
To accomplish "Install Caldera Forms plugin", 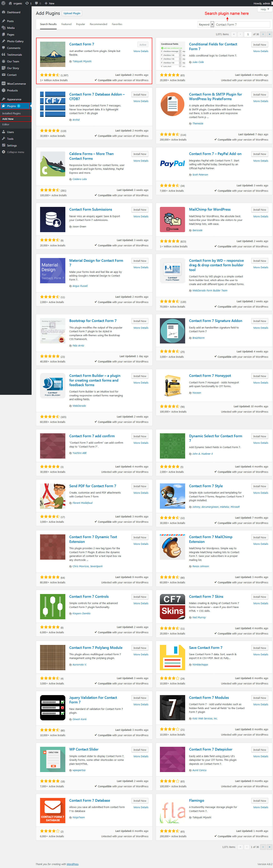I will click(140, 154).
